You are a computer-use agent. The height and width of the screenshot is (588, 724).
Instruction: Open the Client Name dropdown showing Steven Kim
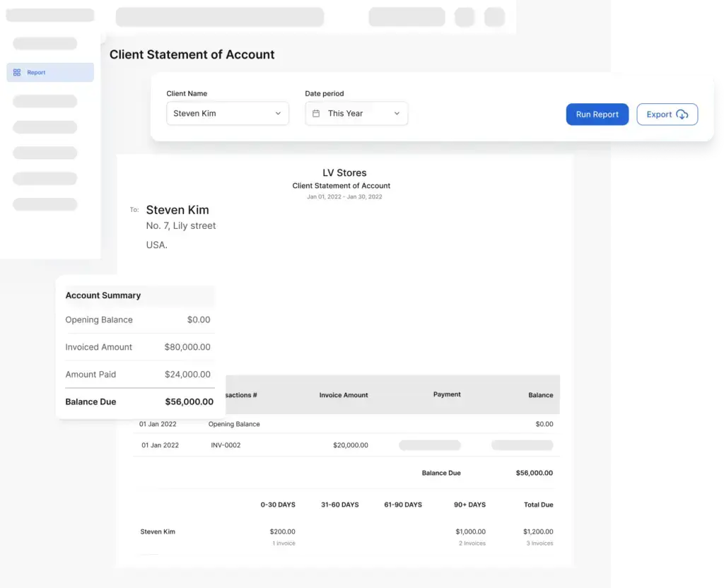227,113
